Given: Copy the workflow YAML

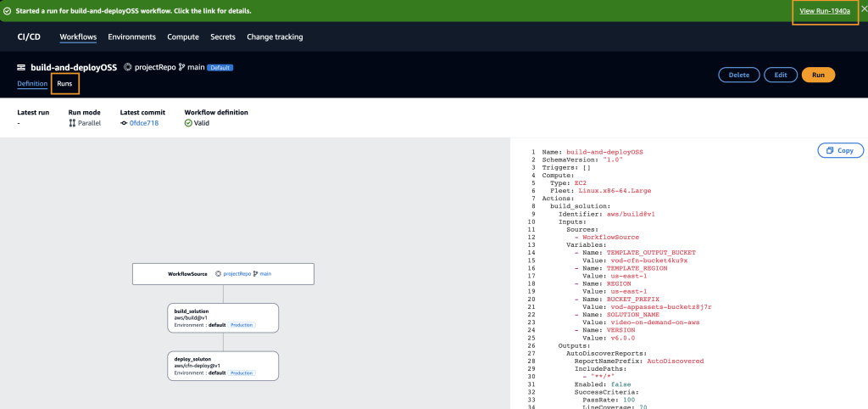Looking at the screenshot, I should tap(840, 150).
